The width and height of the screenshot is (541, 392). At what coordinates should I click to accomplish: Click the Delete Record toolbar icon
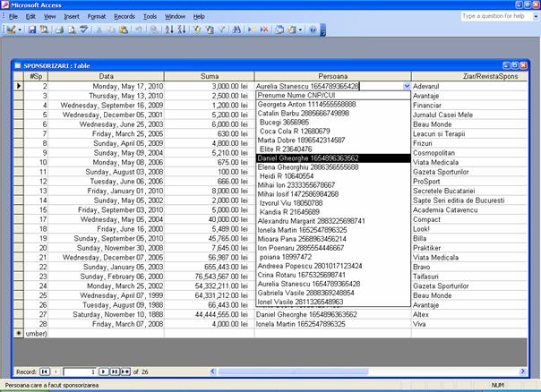(x=266, y=30)
